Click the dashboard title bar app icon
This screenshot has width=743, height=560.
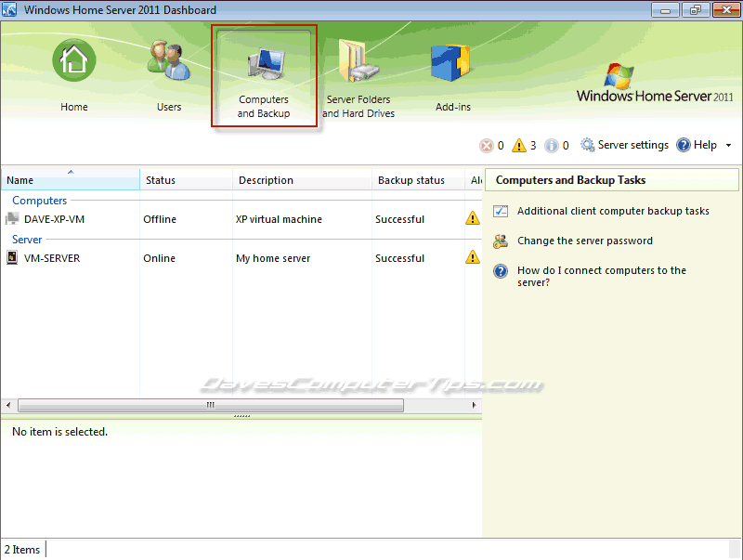coord(9,9)
